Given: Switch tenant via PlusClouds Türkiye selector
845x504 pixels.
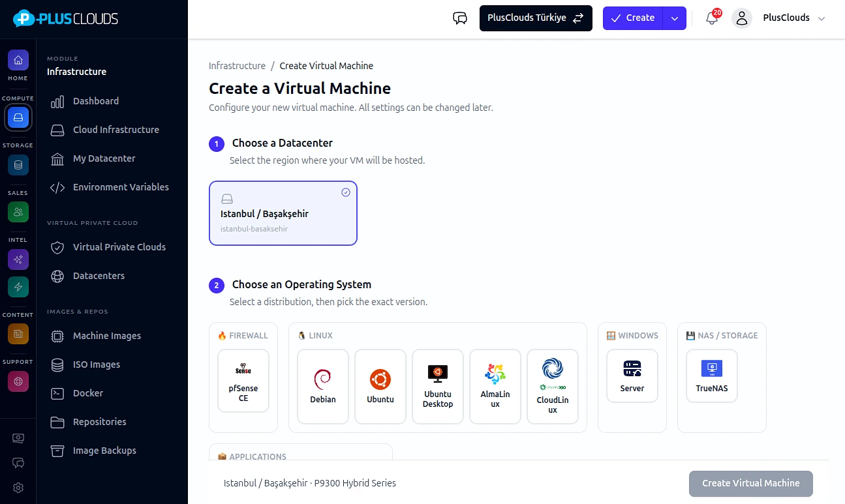Looking at the screenshot, I should tap(536, 18).
